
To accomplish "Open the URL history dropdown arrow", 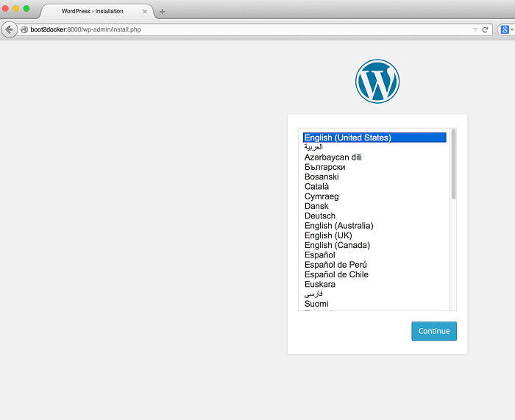I will [475, 30].
